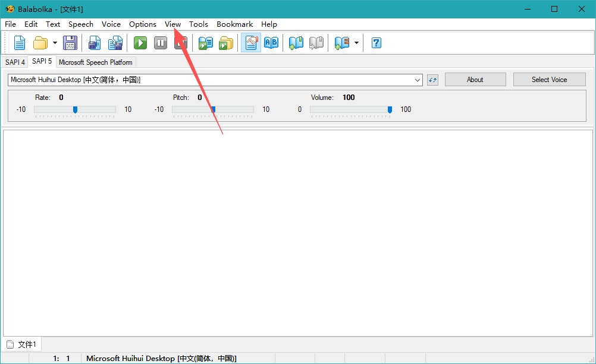
Task: Open the File menu
Action: pos(10,24)
